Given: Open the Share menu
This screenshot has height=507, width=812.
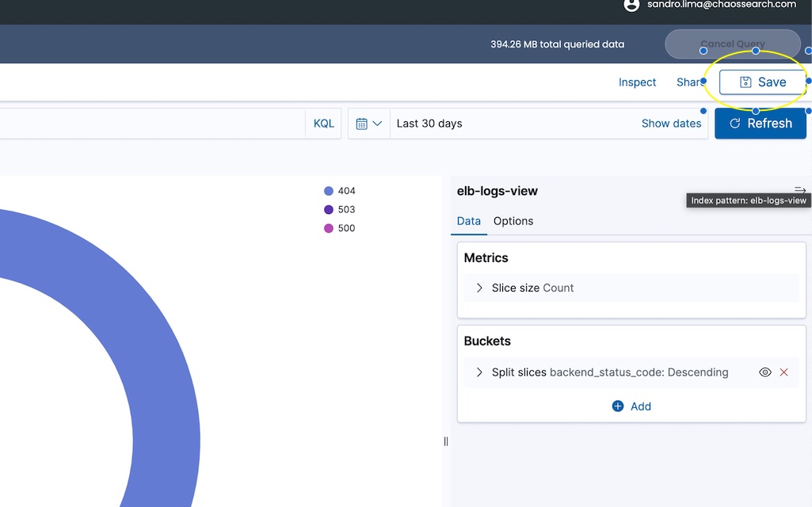Looking at the screenshot, I should (690, 82).
